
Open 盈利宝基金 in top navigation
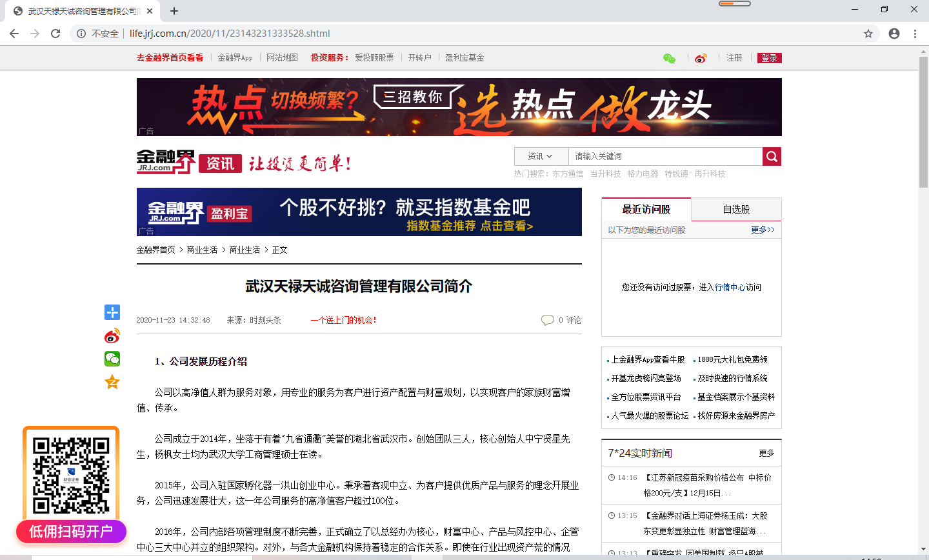point(464,57)
